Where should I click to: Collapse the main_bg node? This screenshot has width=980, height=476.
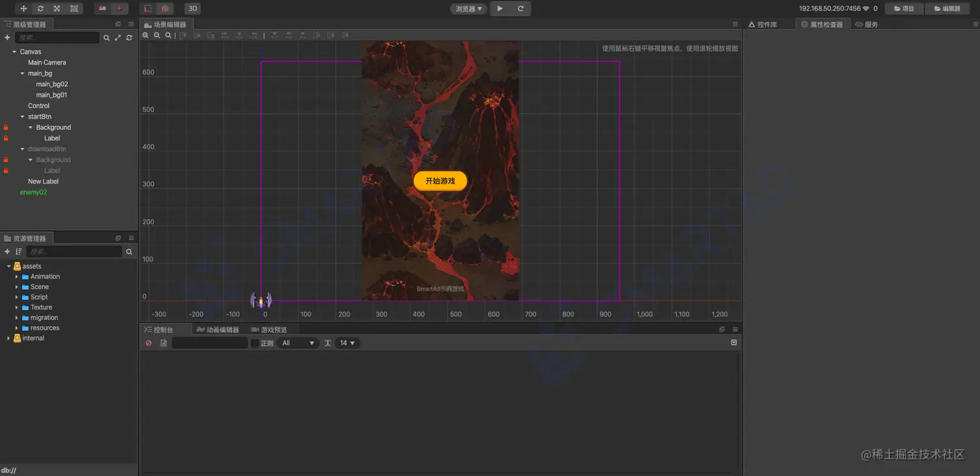pos(23,73)
